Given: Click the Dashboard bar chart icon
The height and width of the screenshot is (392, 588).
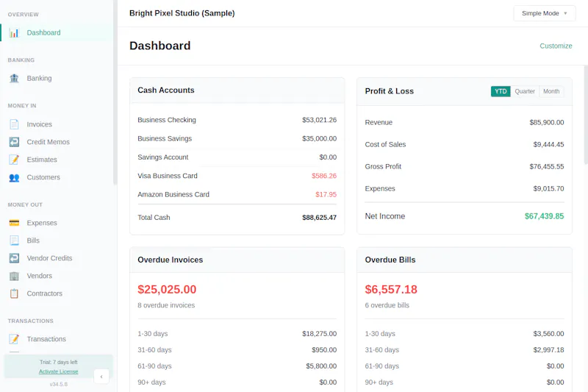Looking at the screenshot, I should pos(14,32).
